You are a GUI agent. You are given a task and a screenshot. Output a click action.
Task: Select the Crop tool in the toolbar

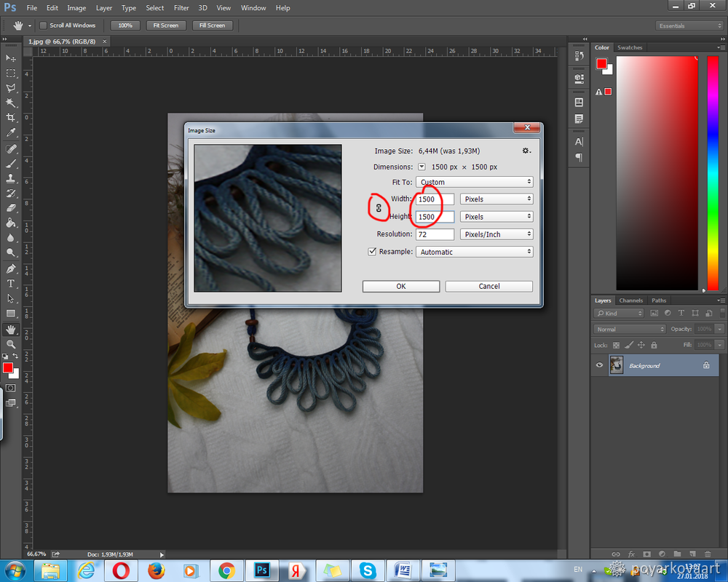11,118
